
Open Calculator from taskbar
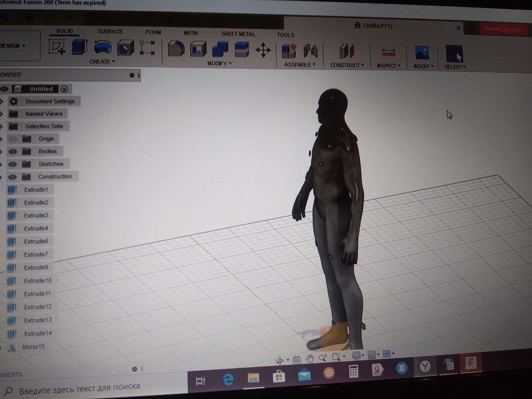click(353, 372)
